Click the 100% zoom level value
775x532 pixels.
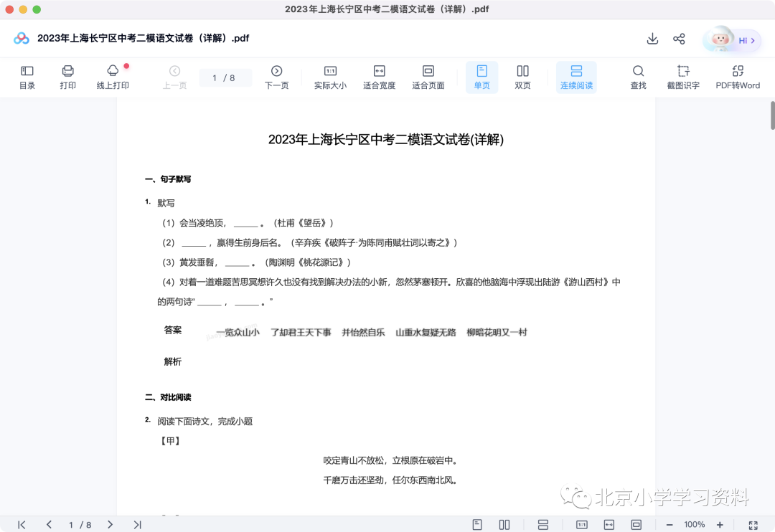695,525
